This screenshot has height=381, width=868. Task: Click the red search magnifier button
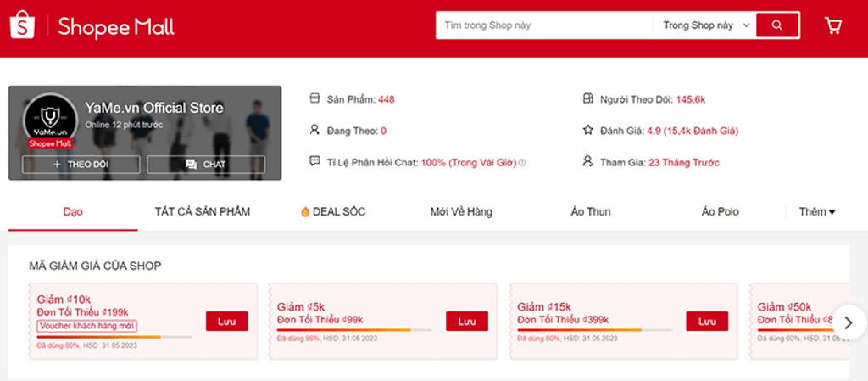(777, 25)
